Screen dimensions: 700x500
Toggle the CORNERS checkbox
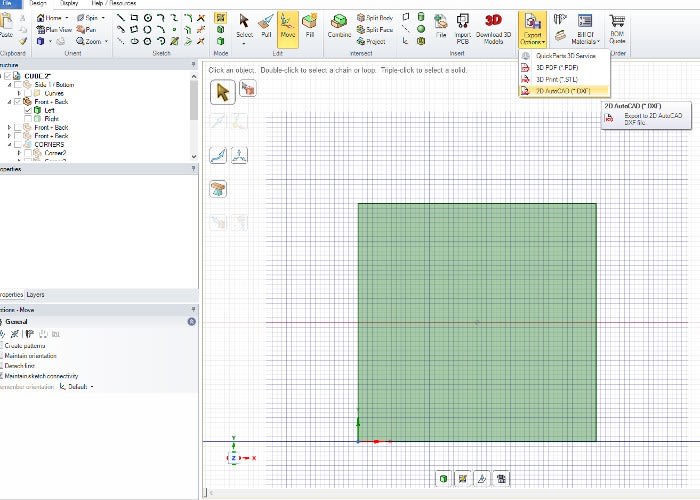[x=18, y=144]
